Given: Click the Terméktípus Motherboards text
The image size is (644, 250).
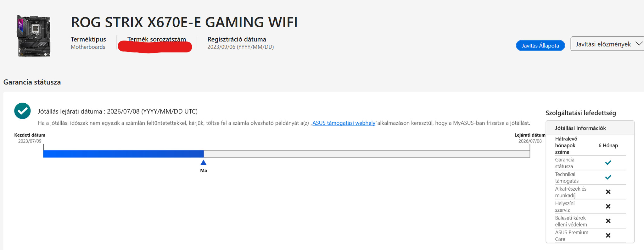Looking at the screenshot, I should coord(88,43).
